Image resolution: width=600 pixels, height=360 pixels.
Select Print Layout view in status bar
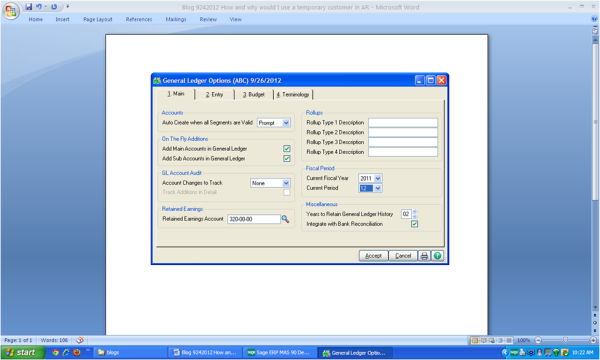click(475, 340)
